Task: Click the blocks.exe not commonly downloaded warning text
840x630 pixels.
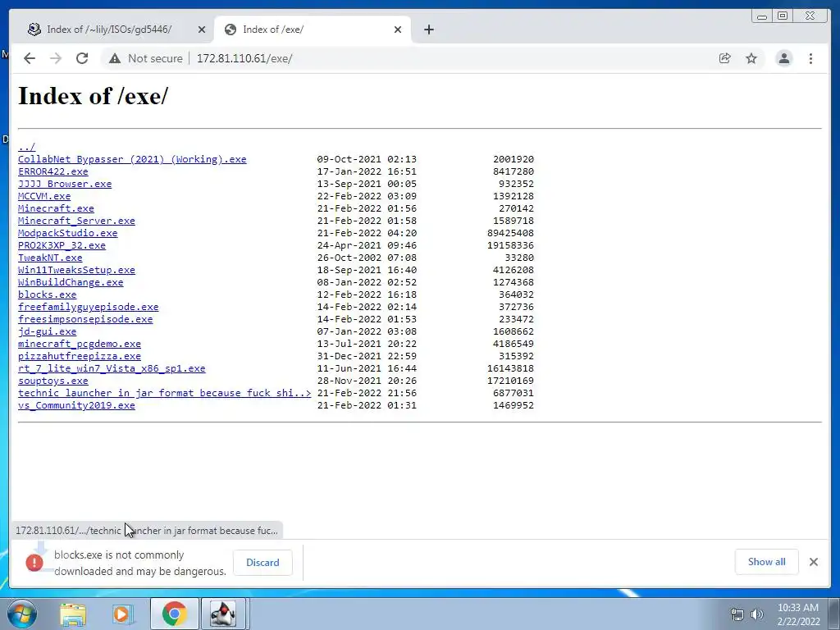Action: click(140, 563)
